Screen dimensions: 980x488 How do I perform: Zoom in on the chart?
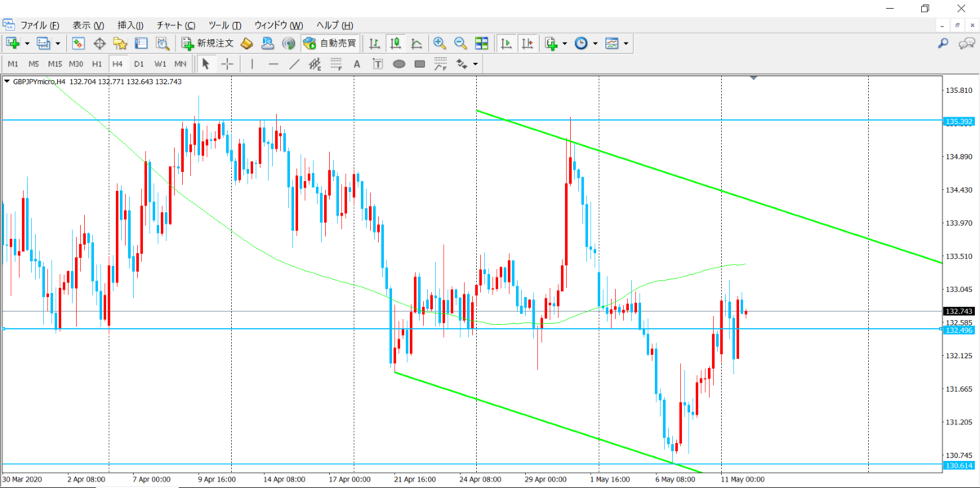[439, 43]
